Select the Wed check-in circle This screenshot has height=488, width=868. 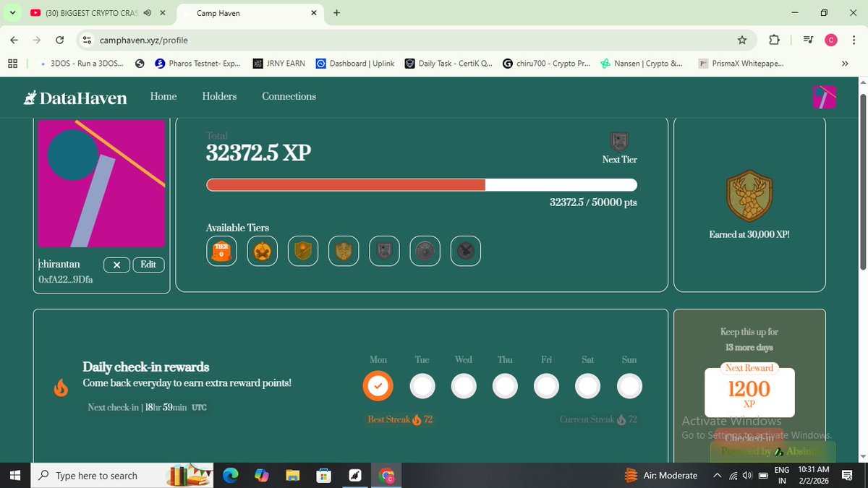point(464,387)
